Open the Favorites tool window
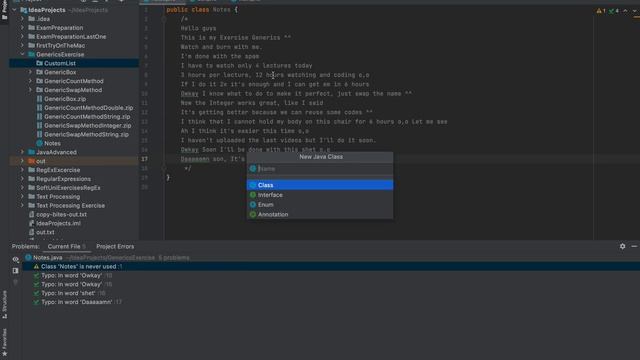Viewport: 640px width, 360px height. tap(4, 342)
